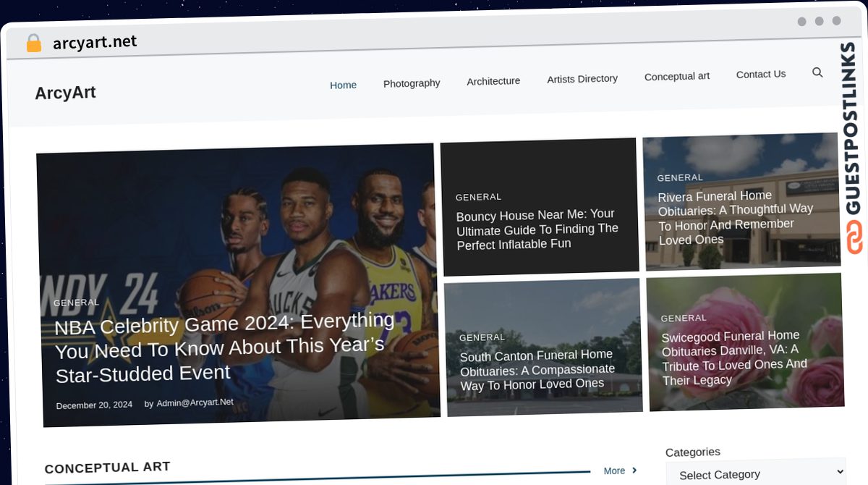The image size is (868, 485).
Task: Click the GENERAL tag above South Canton article
Action: 482,337
